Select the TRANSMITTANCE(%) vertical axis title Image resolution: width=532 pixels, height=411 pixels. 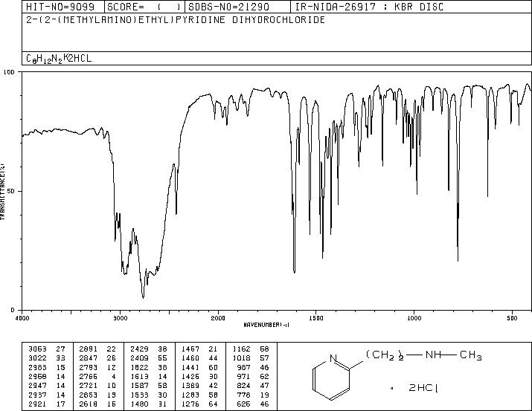[x=2, y=192]
